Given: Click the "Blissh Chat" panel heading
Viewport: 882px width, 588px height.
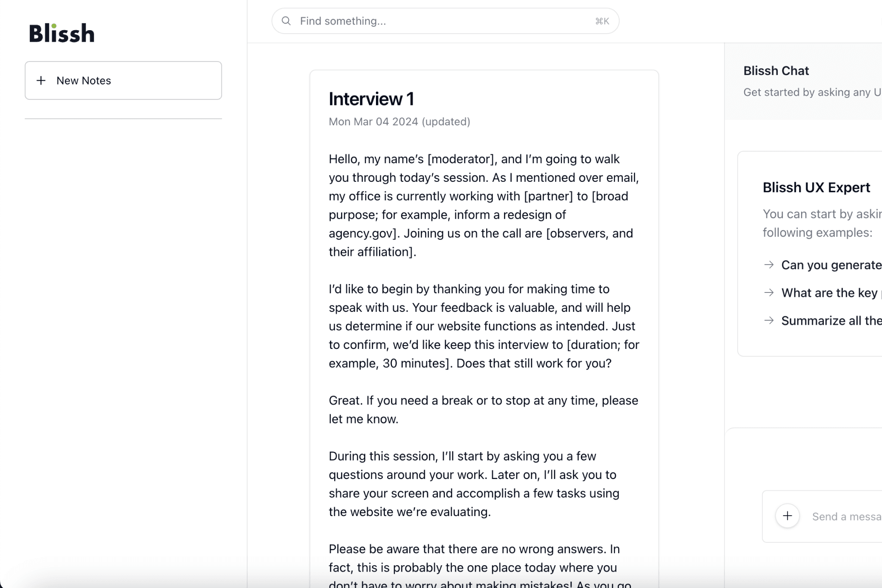Looking at the screenshot, I should [776, 71].
